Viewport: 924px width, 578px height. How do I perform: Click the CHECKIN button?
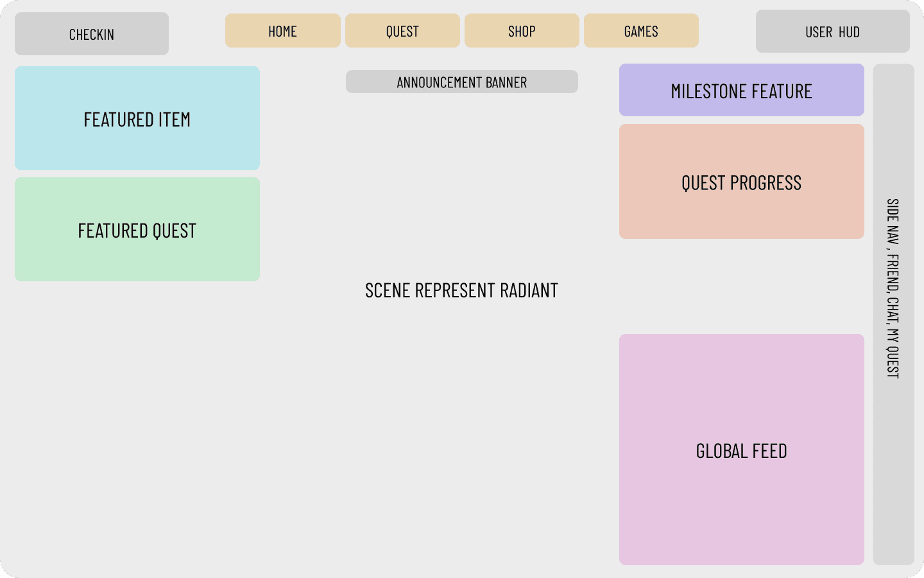tap(92, 34)
